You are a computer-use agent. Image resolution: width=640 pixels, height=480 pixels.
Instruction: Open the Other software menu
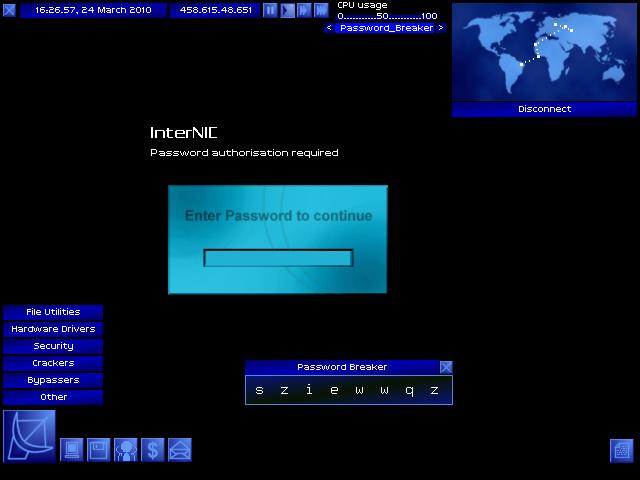tap(53, 397)
